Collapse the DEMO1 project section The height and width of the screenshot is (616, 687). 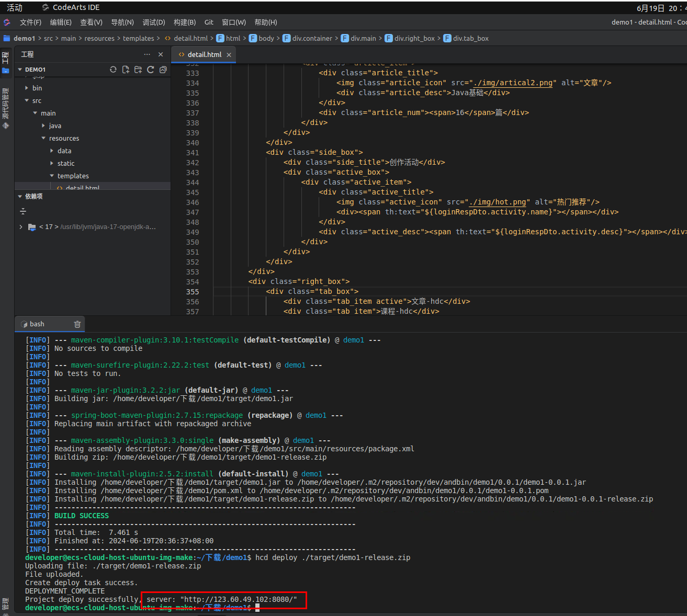(20, 70)
